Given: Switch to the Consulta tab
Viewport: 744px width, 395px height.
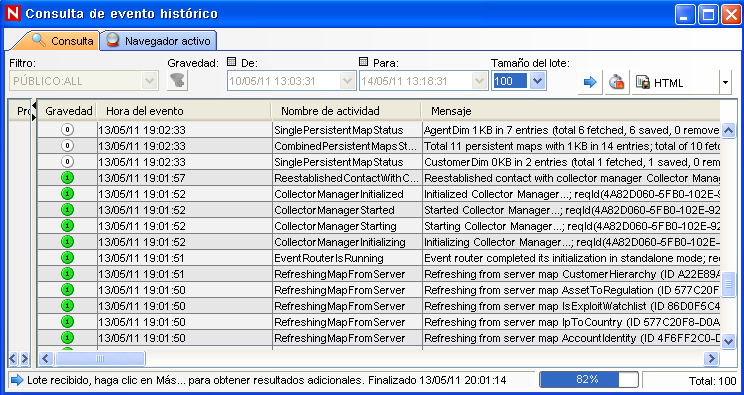Looking at the screenshot, I should [63, 41].
